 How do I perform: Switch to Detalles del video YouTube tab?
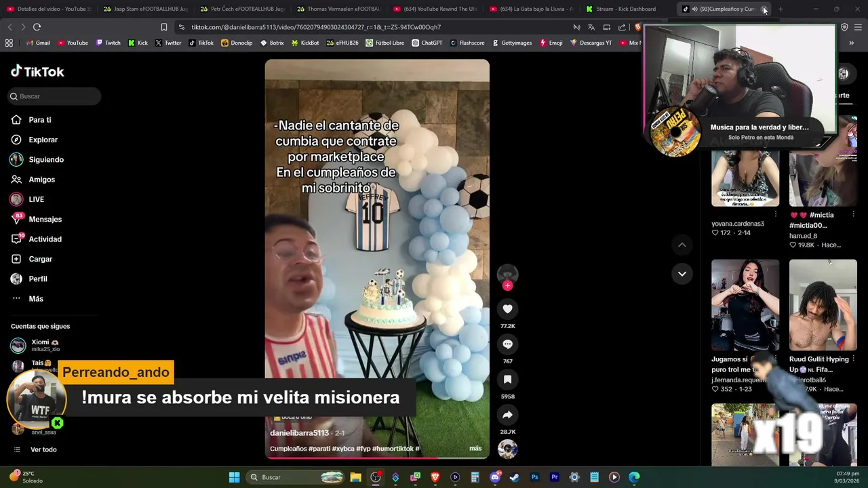tap(49, 9)
